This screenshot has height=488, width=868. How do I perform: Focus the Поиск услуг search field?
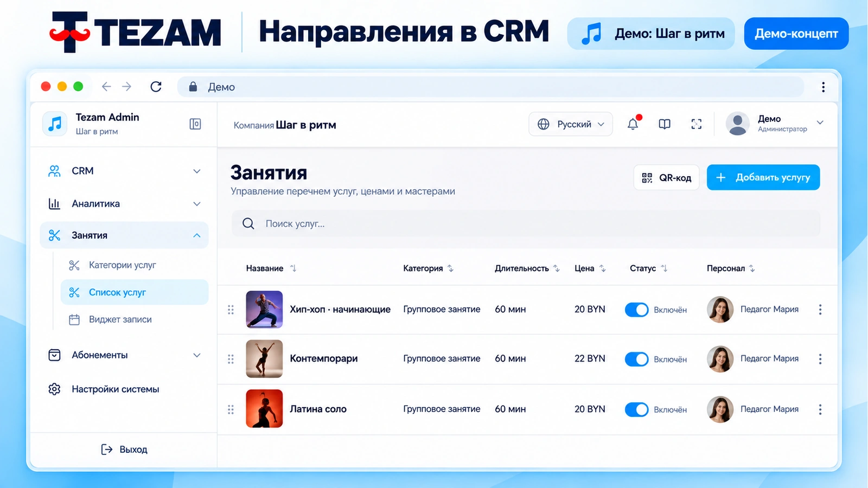click(x=526, y=223)
